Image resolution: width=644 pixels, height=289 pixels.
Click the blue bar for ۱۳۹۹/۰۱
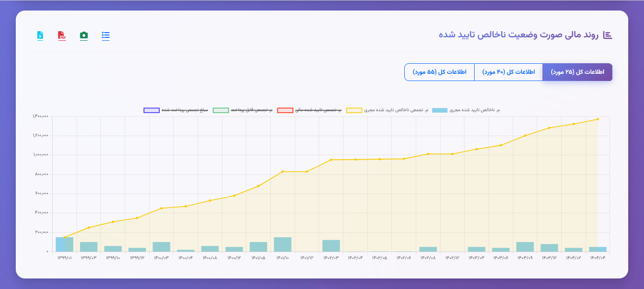pos(65,244)
